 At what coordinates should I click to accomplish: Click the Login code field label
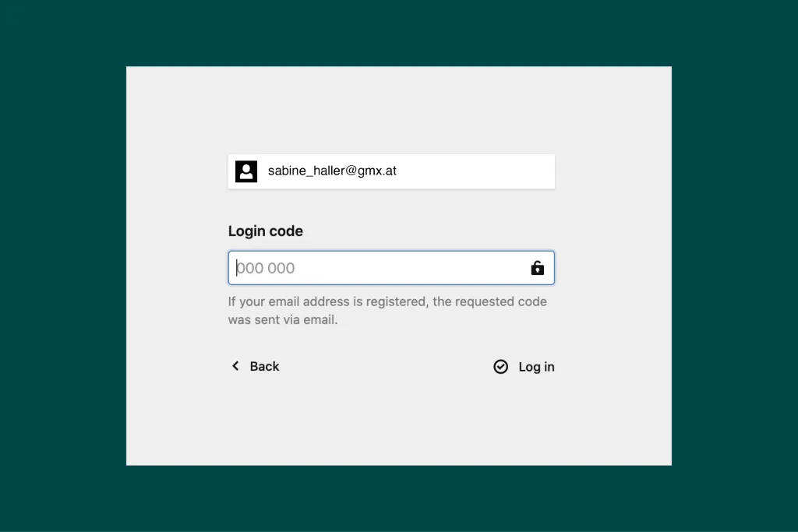(x=265, y=231)
